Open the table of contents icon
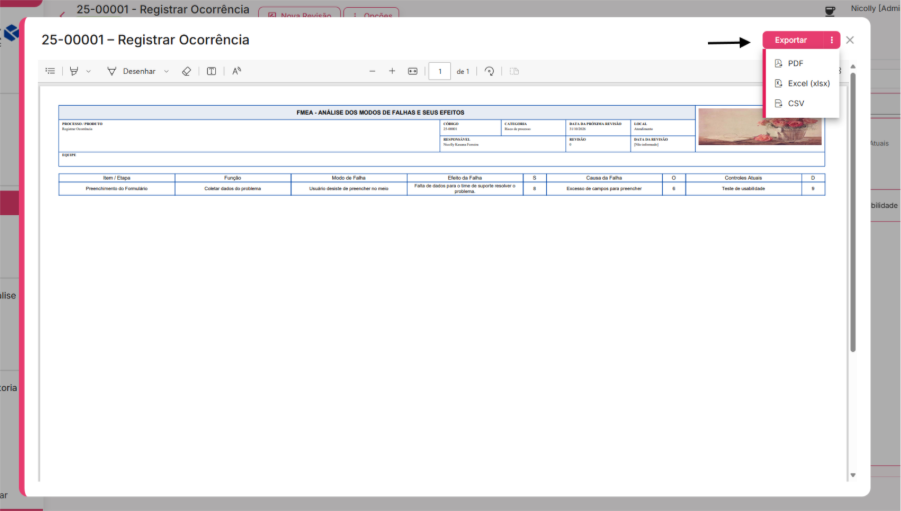Screen dimensions: 901x511 point(50,71)
